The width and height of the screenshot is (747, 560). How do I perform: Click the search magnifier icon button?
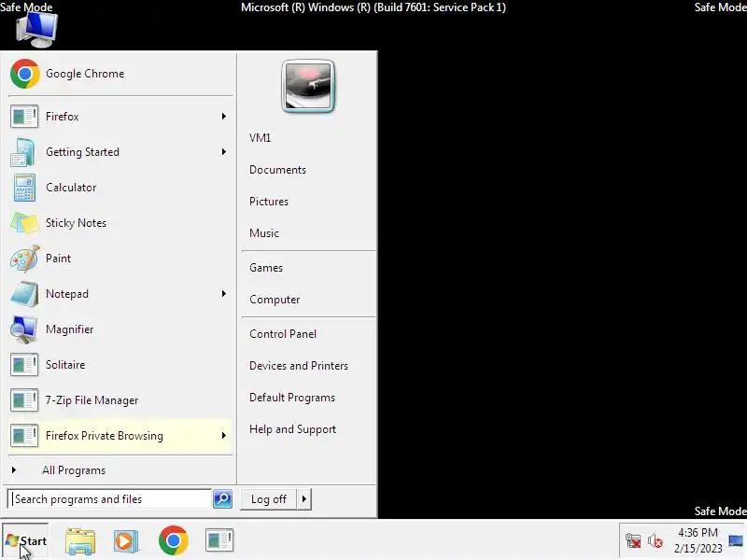222,499
